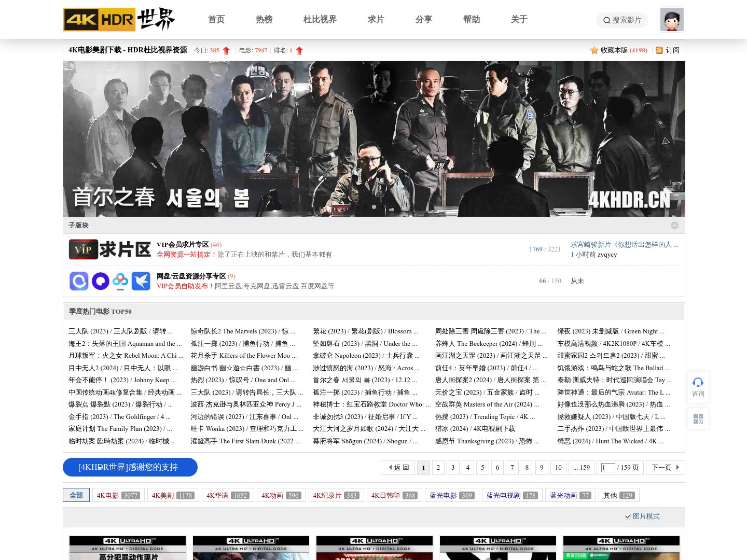This screenshot has width=747, height=560.
Task: Go to 首页 in the navigation
Action: 216,20
